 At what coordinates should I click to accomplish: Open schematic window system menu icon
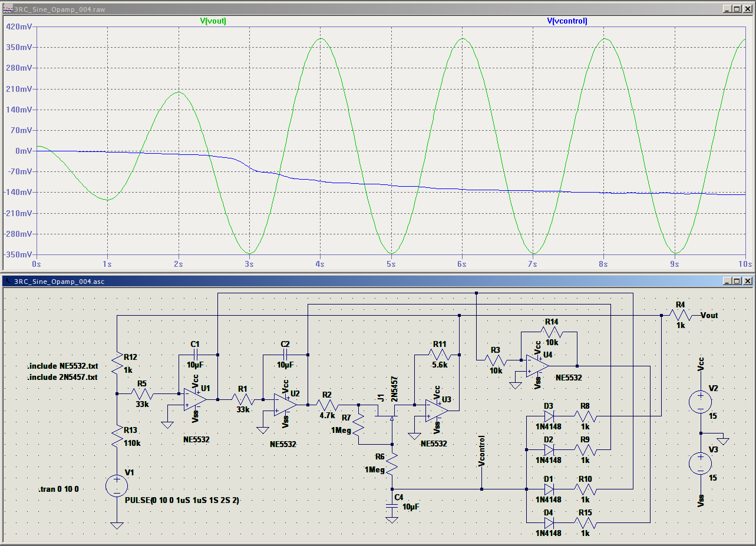click(x=8, y=281)
